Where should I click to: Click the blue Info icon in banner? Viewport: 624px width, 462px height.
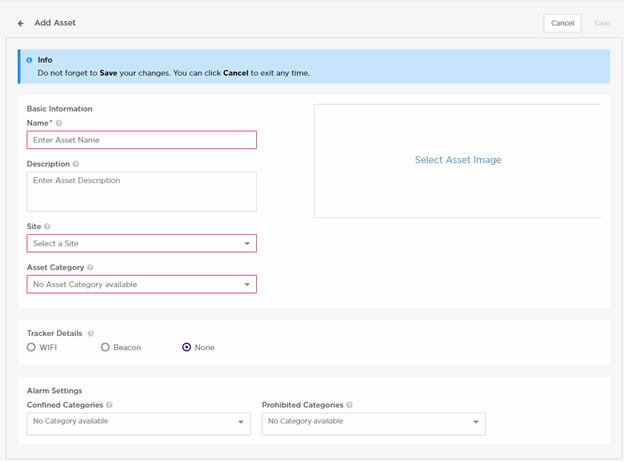tap(29, 60)
